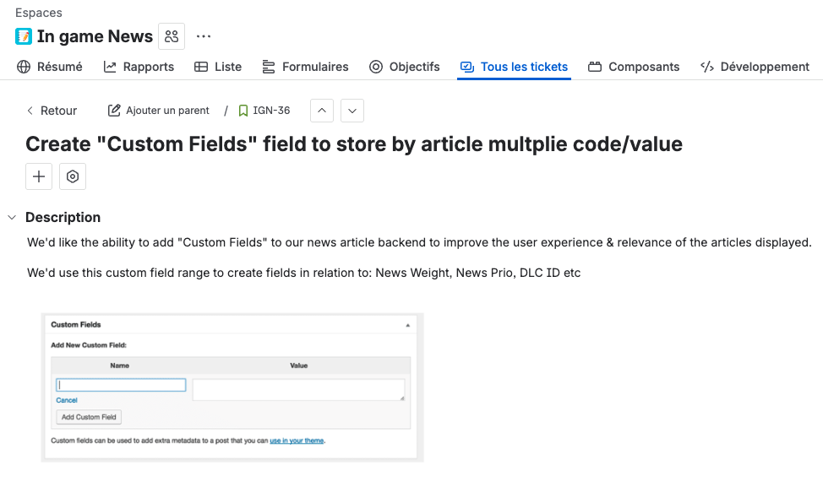Image resolution: width=823 pixels, height=504 pixels.
Task: Open the Liste tab
Action: [218, 67]
